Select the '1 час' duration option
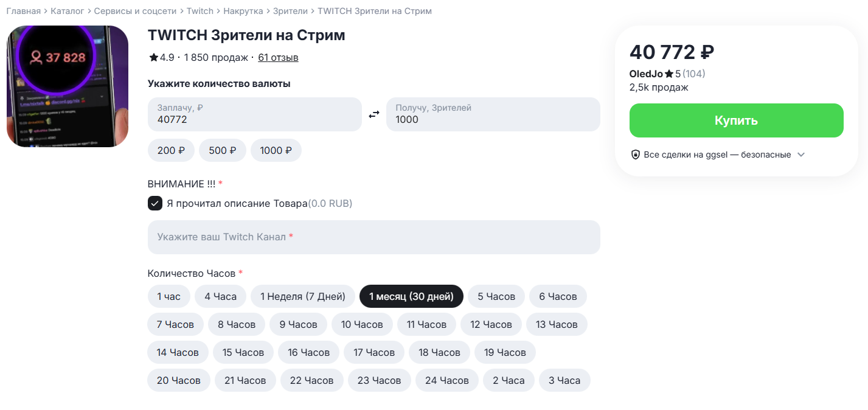The image size is (868, 410). 168,296
